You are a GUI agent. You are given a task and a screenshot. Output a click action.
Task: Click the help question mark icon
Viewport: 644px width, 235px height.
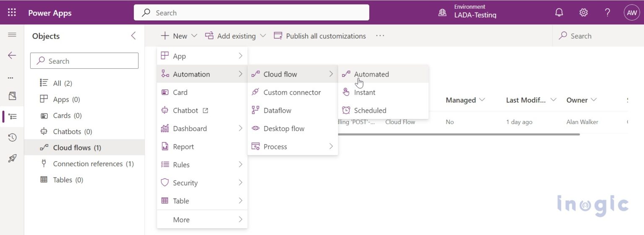coord(607,13)
